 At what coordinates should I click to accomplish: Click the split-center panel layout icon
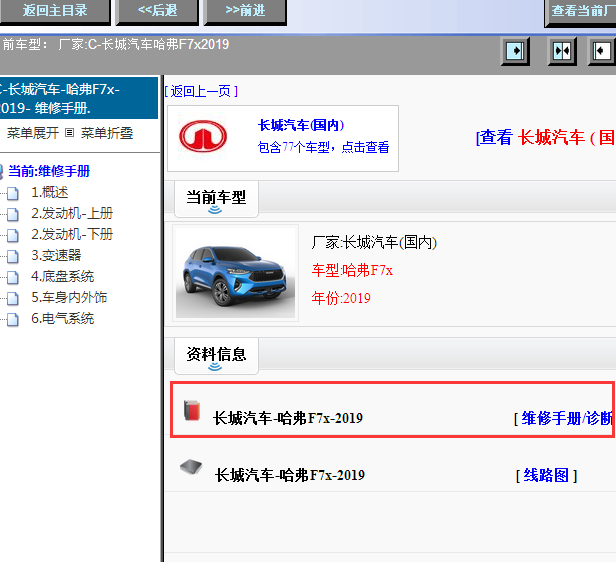pyautogui.click(x=562, y=51)
